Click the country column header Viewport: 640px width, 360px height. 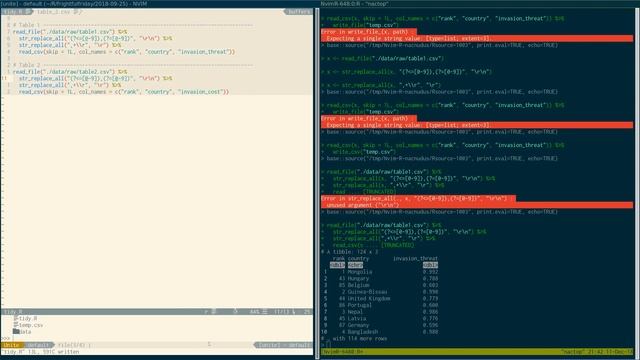tap(358, 258)
